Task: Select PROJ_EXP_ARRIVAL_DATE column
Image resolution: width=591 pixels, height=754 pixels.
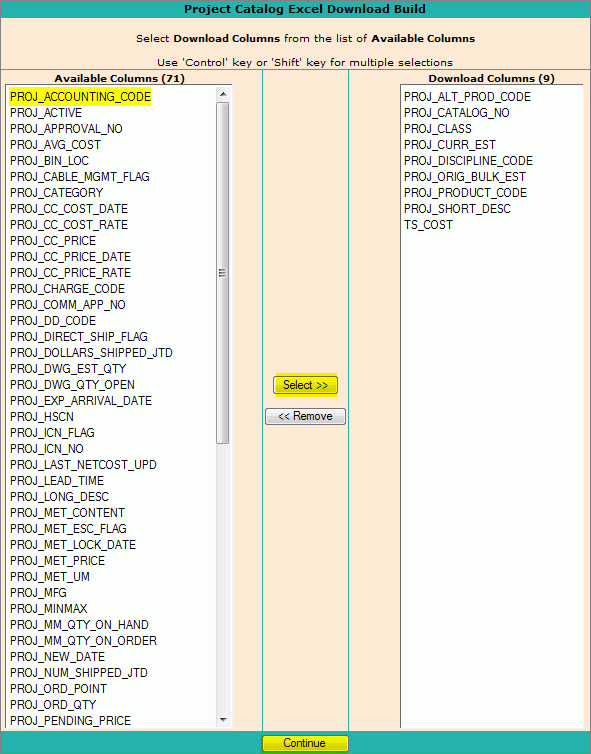Action: (x=81, y=401)
